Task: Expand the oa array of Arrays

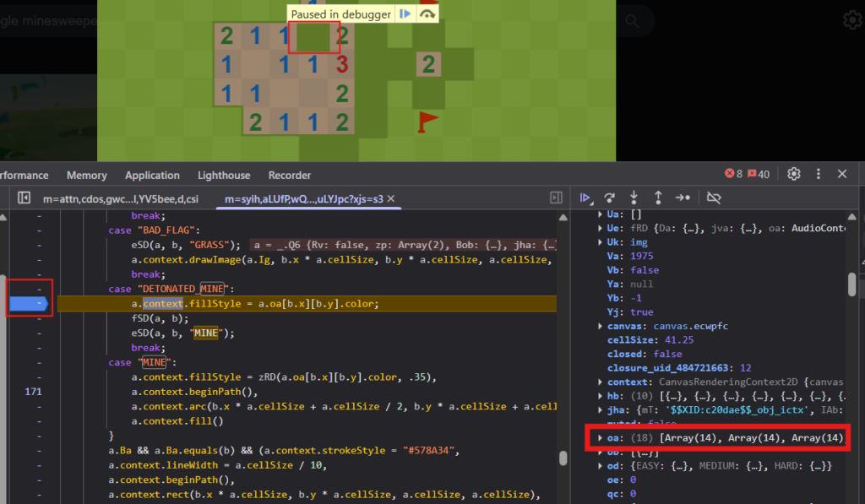Action: click(601, 437)
